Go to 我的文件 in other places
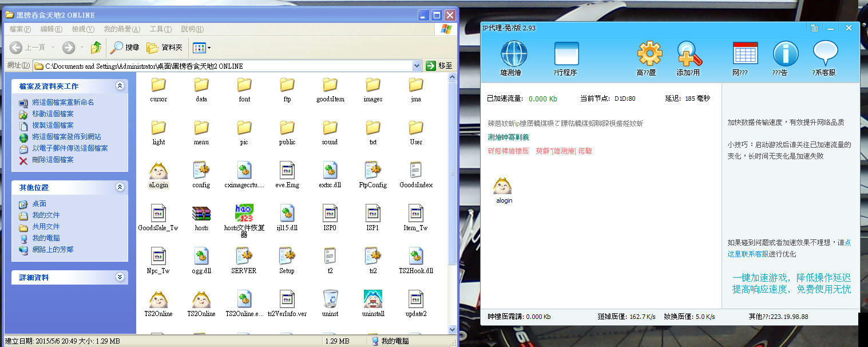 pyautogui.click(x=46, y=215)
